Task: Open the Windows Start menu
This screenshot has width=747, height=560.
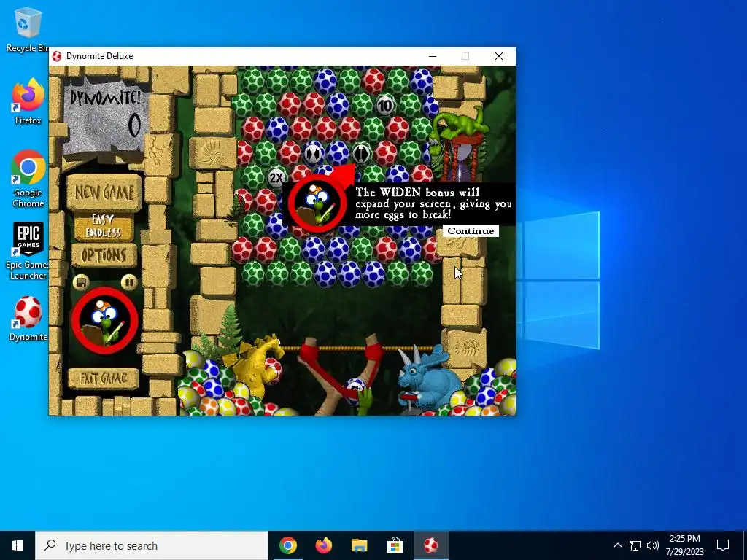Action: (18, 545)
